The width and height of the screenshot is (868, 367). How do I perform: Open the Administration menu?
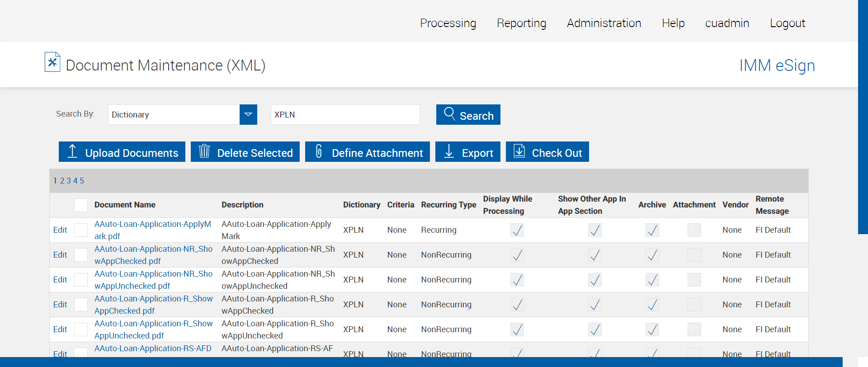coord(604,23)
